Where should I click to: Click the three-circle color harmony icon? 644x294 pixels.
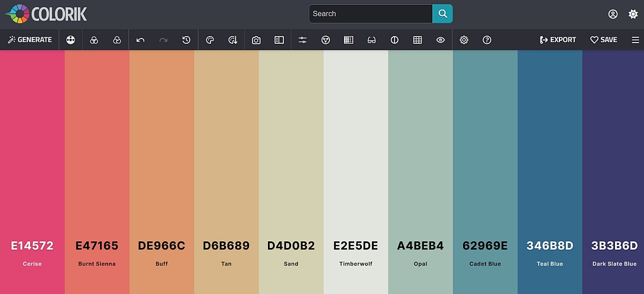[x=94, y=40]
